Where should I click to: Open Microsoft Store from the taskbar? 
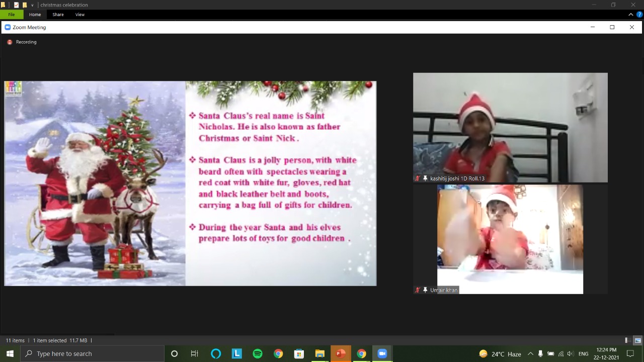pyautogui.click(x=299, y=354)
